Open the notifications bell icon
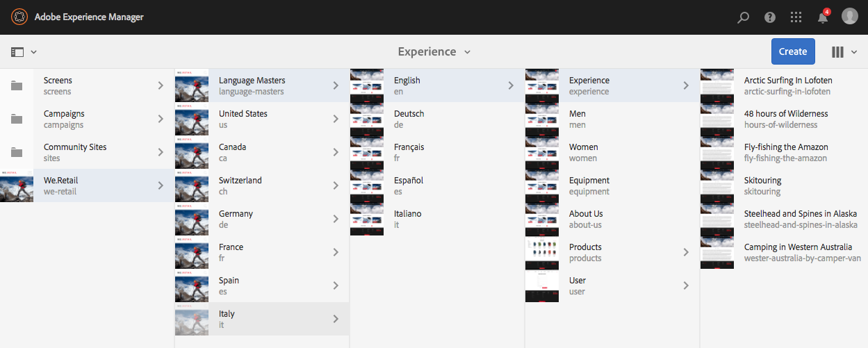The height and width of the screenshot is (348, 868). tap(823, 17)
